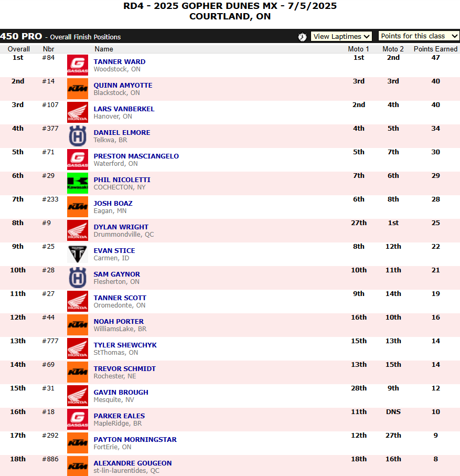The width and height of the screenshot is (460, 476).
Task: Open Phil Nicoletti rider link
Action: tap(122, 179)
